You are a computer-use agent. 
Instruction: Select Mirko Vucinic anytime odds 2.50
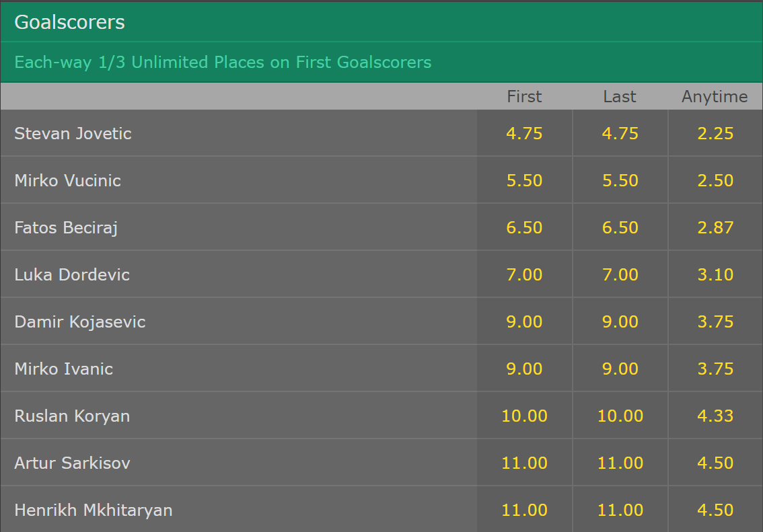715,180
